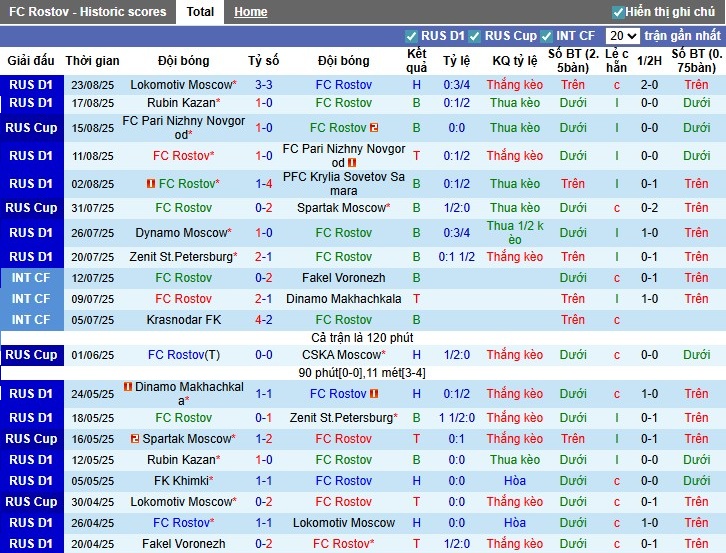Click red card icon after FC Rostov on 24/05/25
726x553 pixels.
tap(374, 394)
